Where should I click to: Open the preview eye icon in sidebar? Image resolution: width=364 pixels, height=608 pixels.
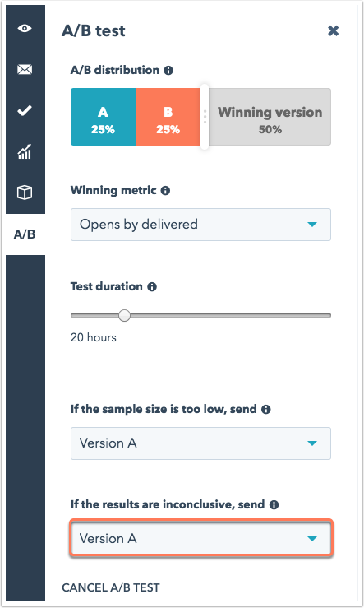25,28
